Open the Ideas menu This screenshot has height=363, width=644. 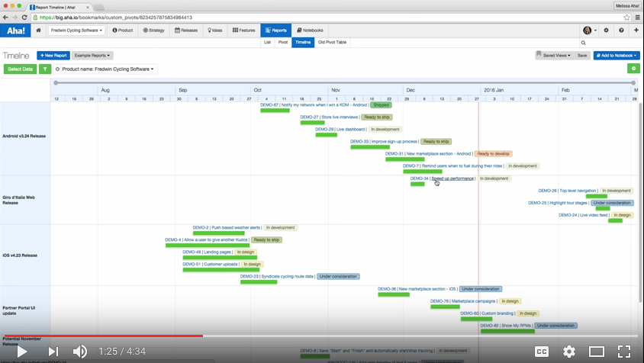[x=215, y=31]
